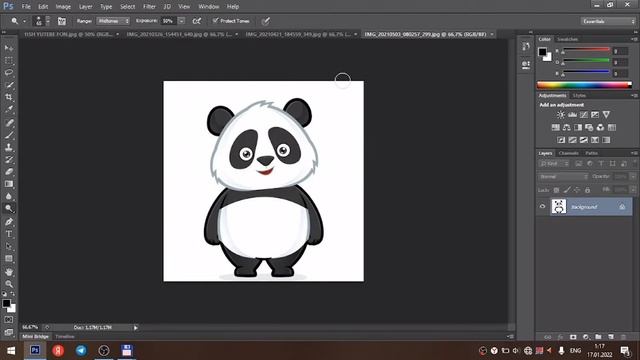Add a Levels adjustment

tap(572, 115)
